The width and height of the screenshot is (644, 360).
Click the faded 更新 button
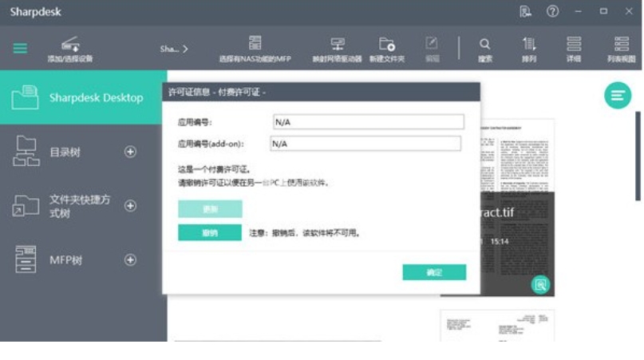(x=210, y=209)
